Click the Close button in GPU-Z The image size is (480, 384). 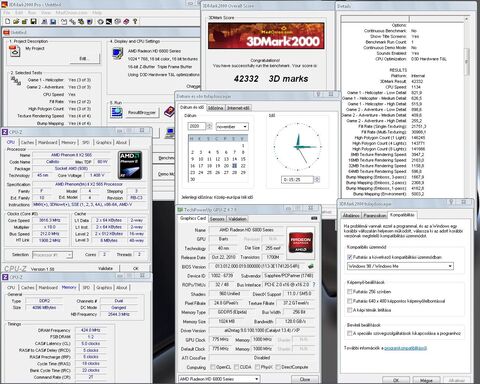point(305,379)
